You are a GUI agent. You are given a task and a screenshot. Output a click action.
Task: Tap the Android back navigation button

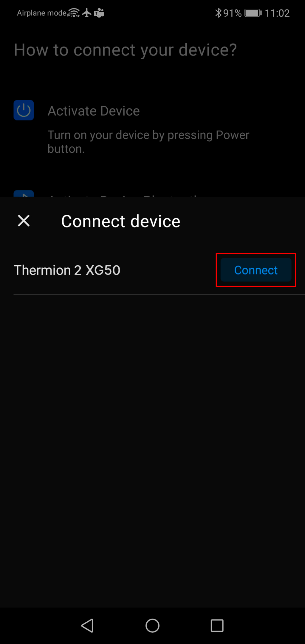[x=87, y=626]
